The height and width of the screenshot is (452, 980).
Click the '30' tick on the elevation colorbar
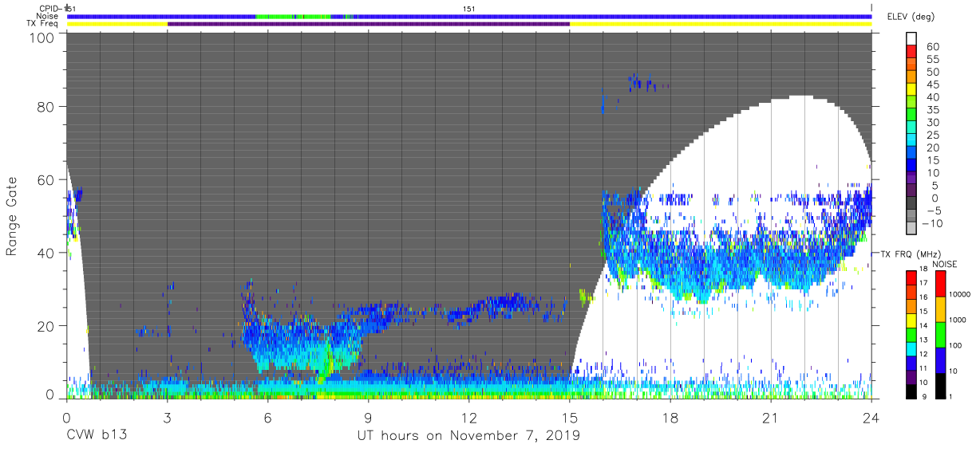[x=932, y=123]
